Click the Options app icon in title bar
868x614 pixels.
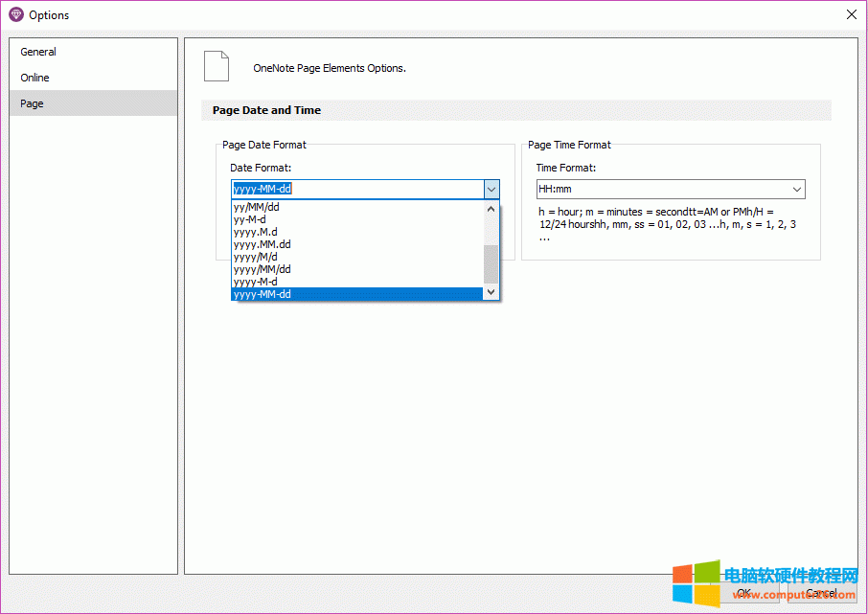15,15
